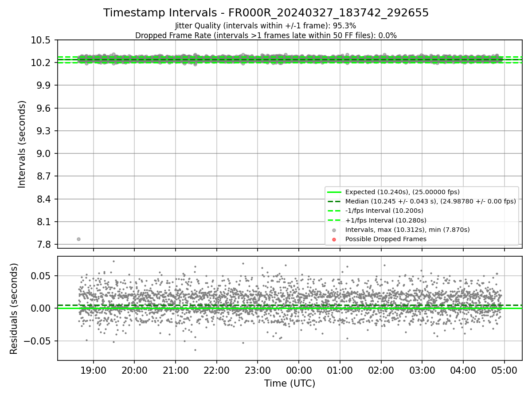The image size is (532, 399).
Task: Click the outlier data point near 7.87 seconds
Action: click(x=78, y=239)
